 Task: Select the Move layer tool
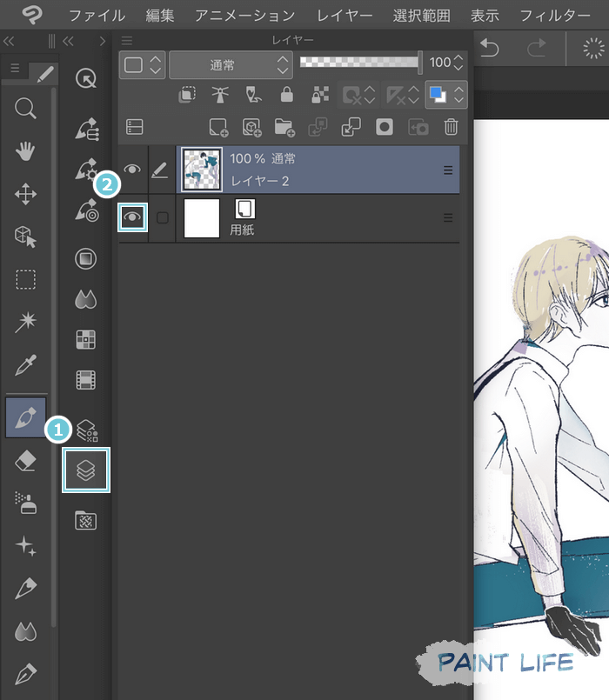25,194
